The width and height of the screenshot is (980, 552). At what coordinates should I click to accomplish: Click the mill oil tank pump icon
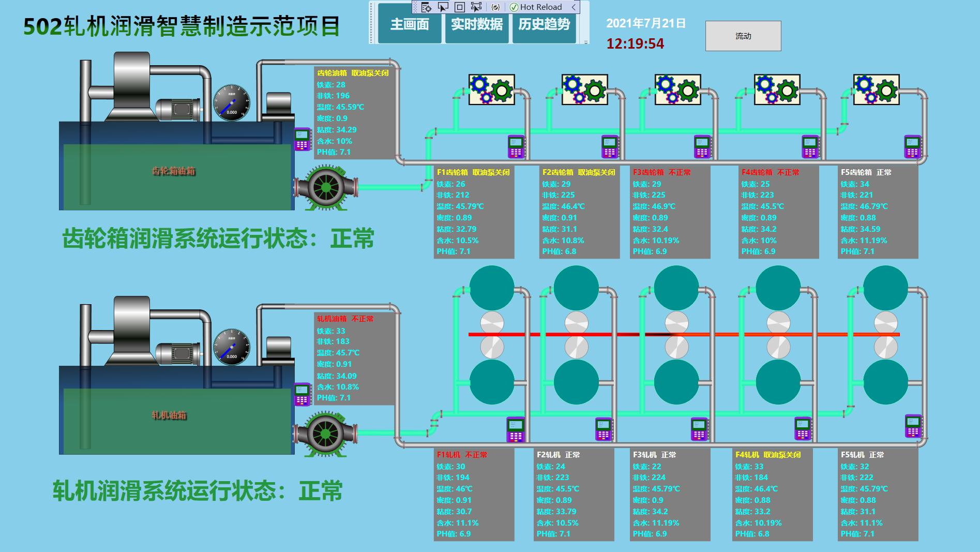click(326, 434)
